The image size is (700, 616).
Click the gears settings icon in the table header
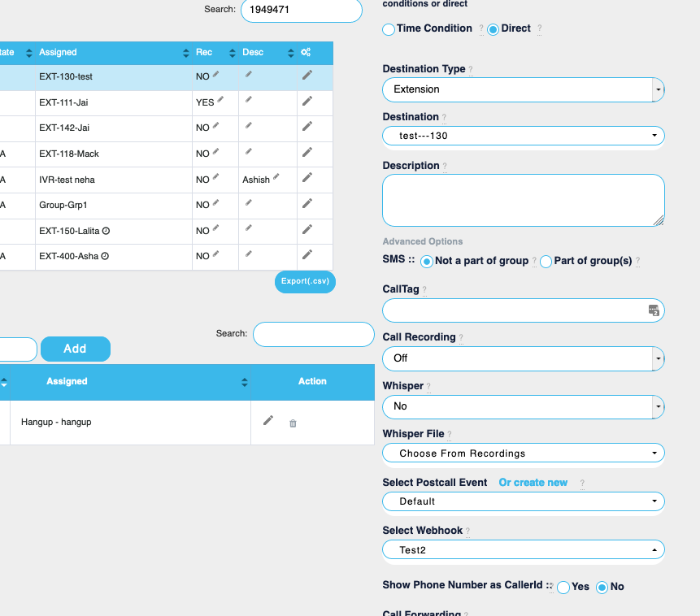click(306, 52)
